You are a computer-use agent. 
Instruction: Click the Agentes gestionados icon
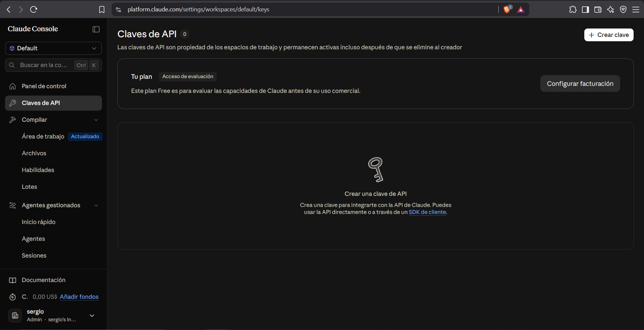click(x=13, y=205)
